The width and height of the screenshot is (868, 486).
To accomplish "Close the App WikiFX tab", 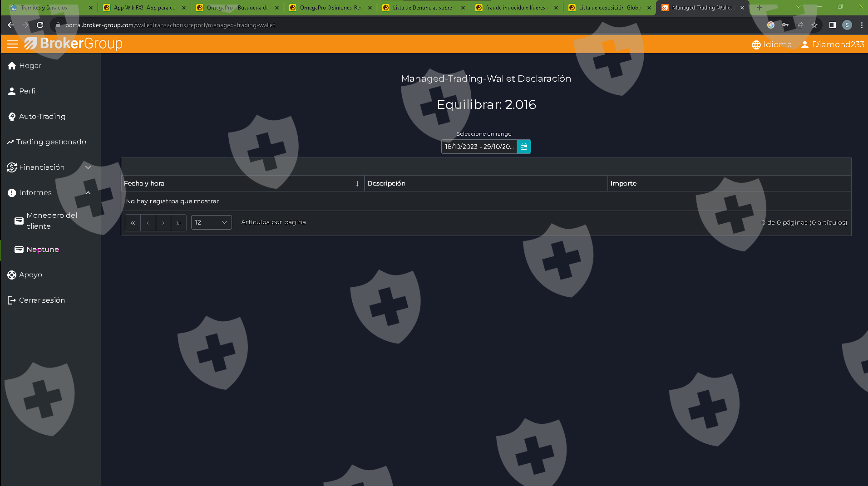I will coord(184,8).
